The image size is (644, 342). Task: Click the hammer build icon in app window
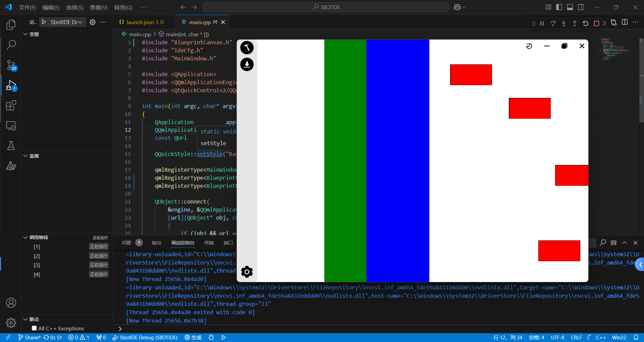coord(247,48)
